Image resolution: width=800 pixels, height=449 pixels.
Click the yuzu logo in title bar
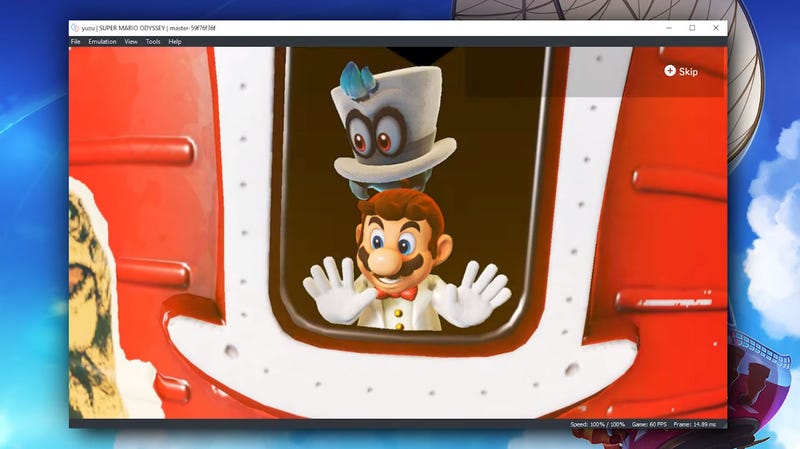(75, 28)
